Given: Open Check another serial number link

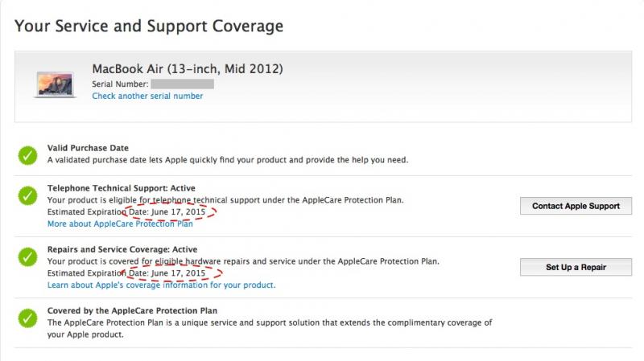Looking at the screenshot, I should (147, 96).
